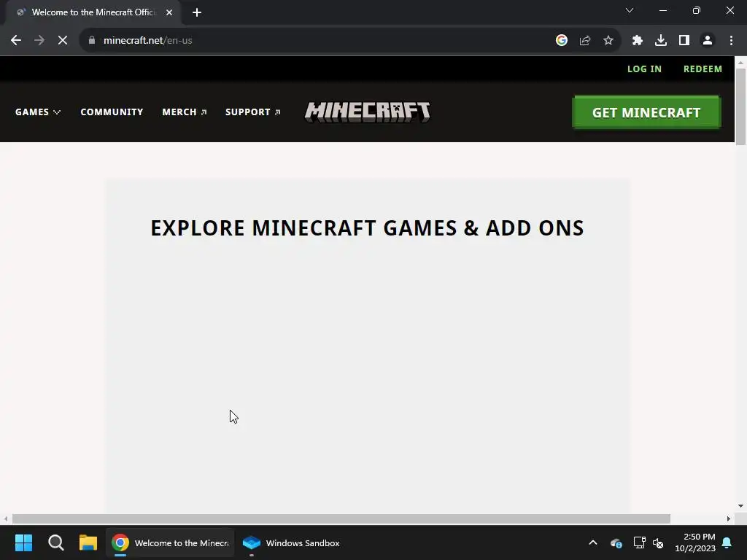Open SUPPORT external link
The width and height of the screenshot is (747, 560).
click(x=252, y=112)
